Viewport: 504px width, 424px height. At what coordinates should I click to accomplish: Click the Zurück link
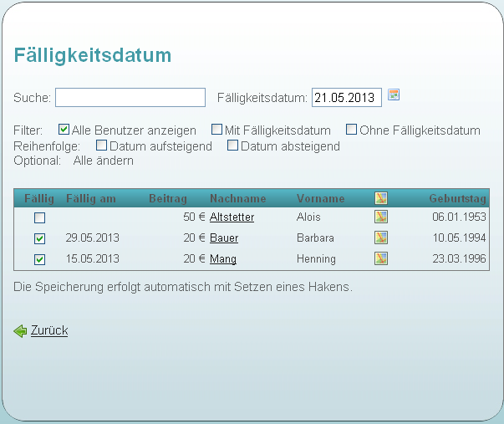(49, 331)
